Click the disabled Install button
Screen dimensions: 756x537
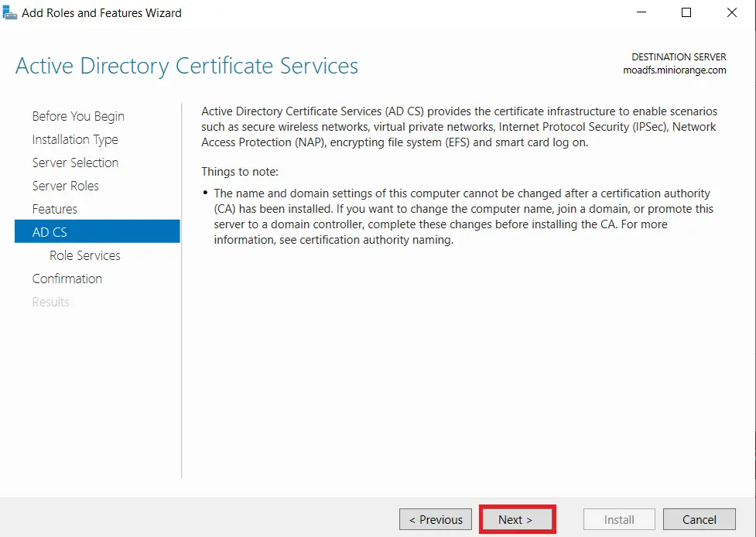point(618,519)
